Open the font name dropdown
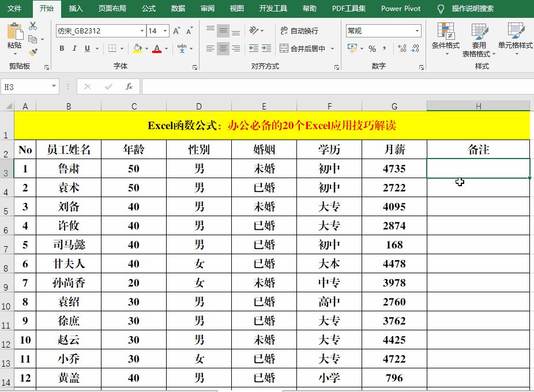 click(x=142, y=31)
